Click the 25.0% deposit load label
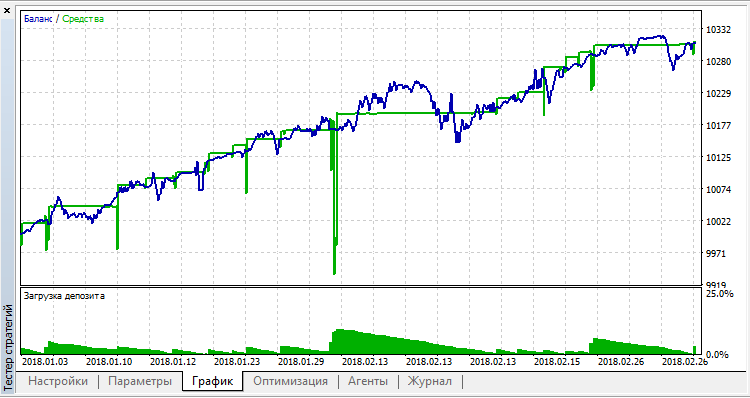 click(720, 293)
